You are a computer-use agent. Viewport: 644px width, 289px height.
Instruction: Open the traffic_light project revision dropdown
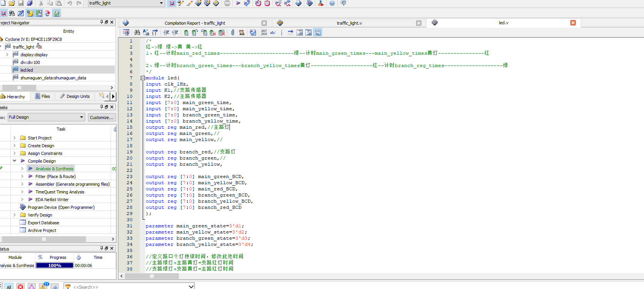pos(126,3)
